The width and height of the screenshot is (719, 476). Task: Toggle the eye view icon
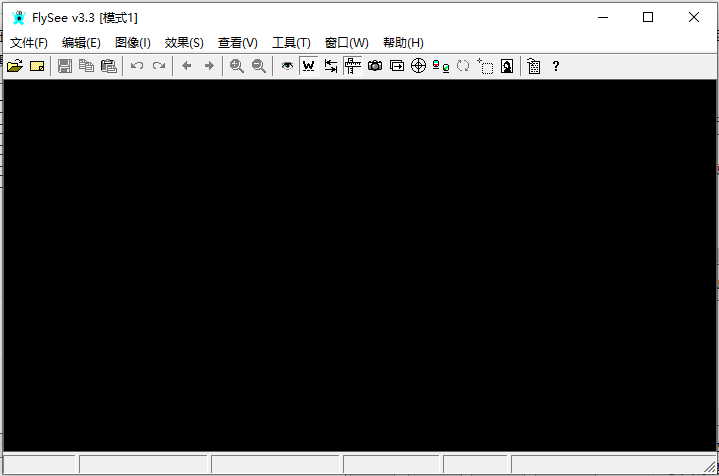point(287,66)
